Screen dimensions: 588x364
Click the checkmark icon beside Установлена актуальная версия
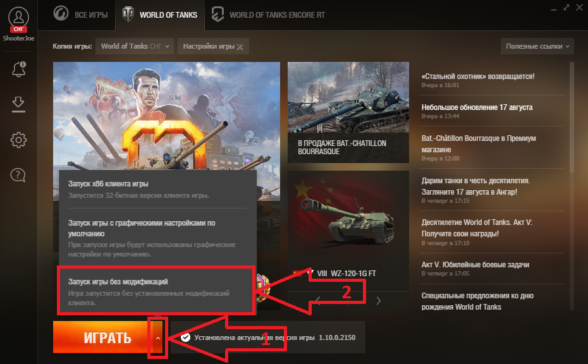pyautogui.click(x=186, y=337)
